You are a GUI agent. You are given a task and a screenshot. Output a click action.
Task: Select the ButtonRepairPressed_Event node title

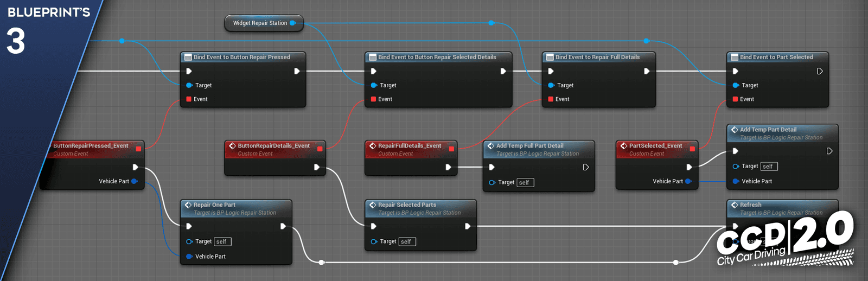(91, 145)
